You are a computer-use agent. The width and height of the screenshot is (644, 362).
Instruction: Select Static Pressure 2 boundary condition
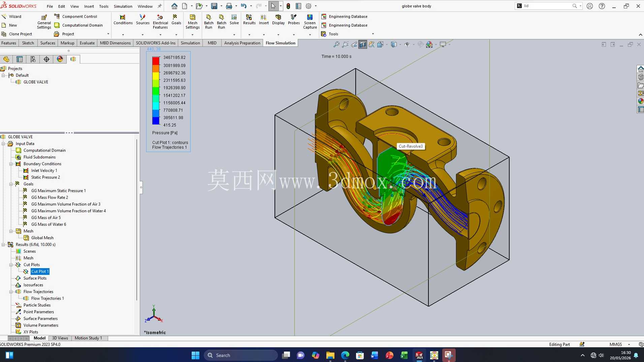[x=45, y=177]
